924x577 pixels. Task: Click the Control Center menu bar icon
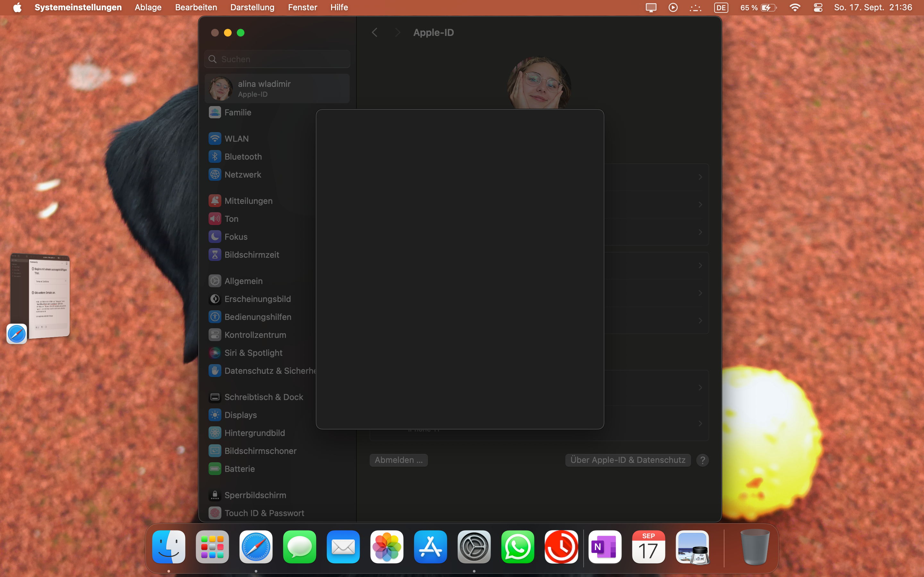[x=818, y=7]
